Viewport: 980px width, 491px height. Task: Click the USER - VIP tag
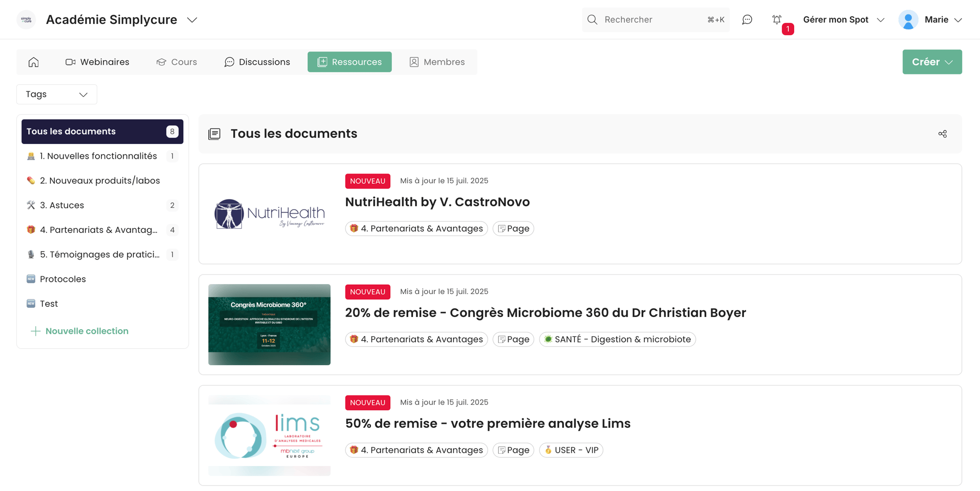(571, 450)
